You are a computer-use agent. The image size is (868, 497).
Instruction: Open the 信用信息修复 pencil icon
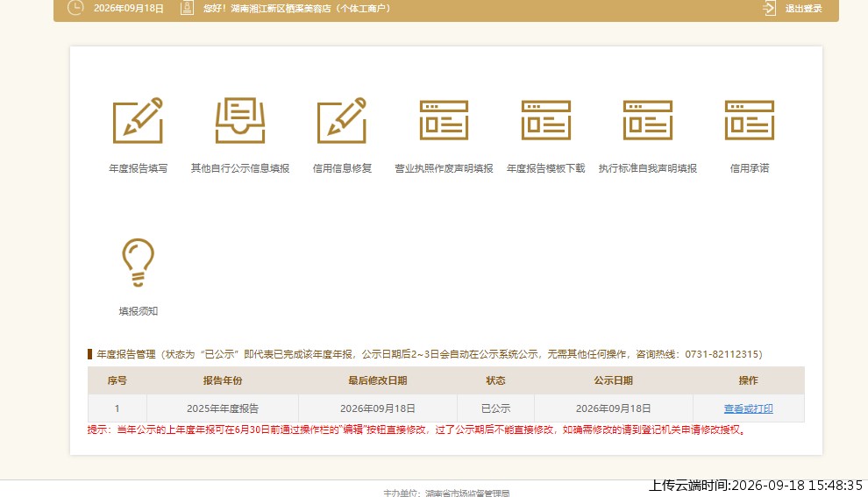(x=342, y=121)
